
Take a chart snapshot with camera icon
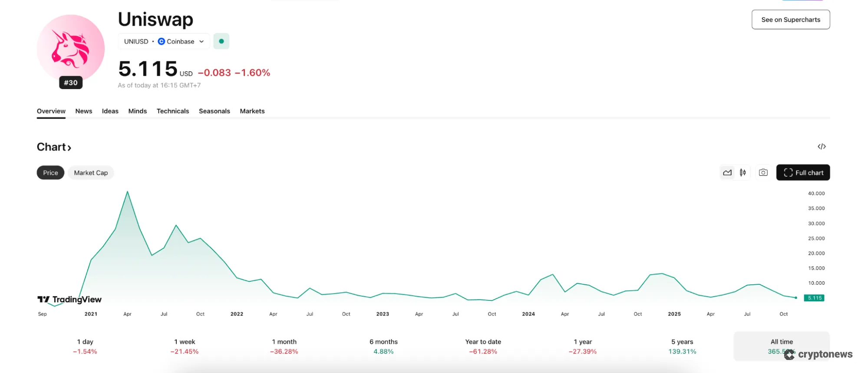click(763, 173)
